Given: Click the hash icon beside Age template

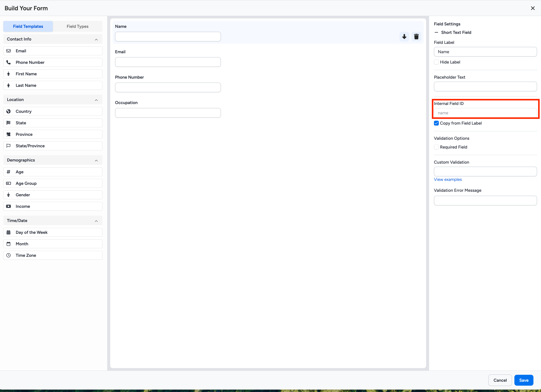Looking at the screenshot, I should tap(9, 172).
